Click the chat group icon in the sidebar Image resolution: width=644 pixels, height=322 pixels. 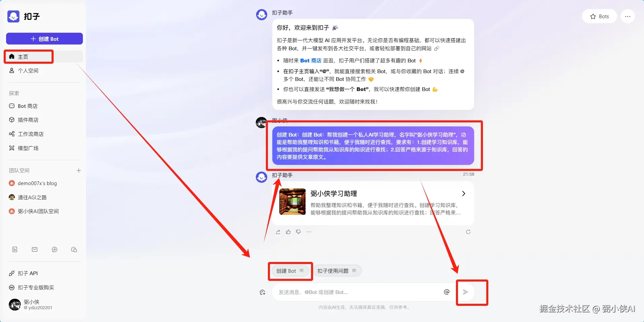click(x=74, y=250)
